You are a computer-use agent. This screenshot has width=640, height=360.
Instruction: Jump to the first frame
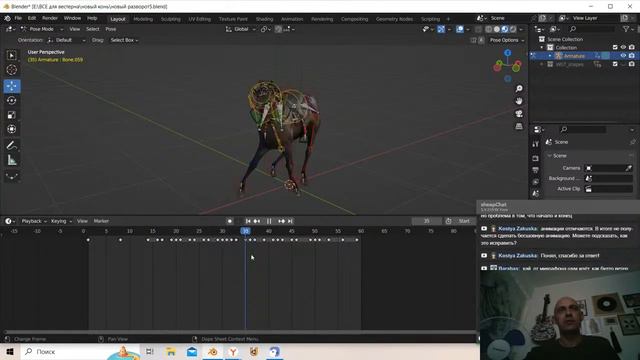click(248, 221)
